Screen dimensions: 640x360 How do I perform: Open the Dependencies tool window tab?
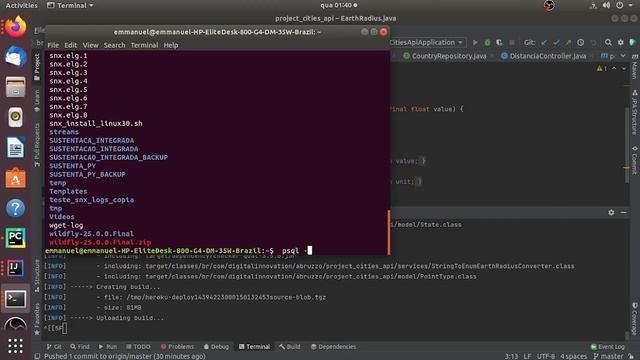point(333,347)
